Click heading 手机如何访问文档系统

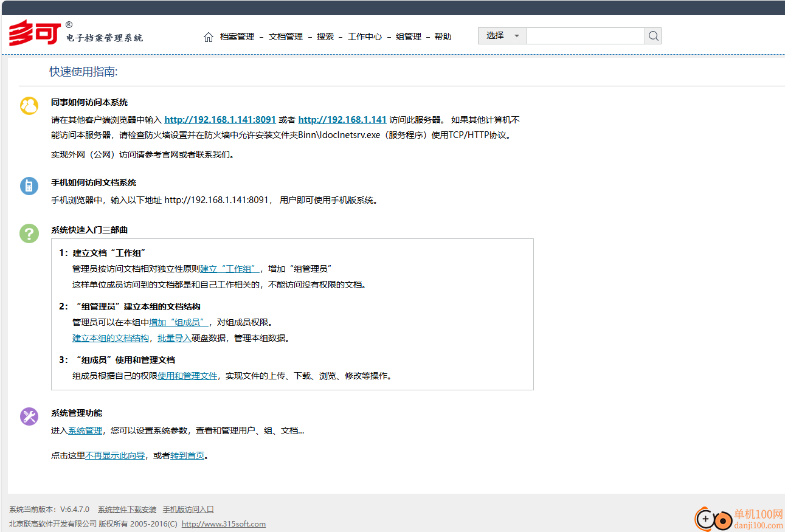pos(94,182)
